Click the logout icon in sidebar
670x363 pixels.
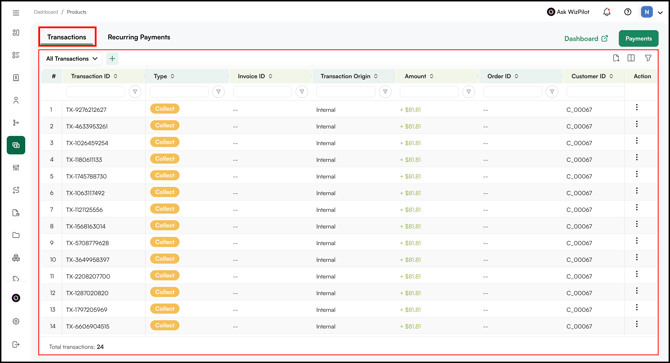[x=16, y=344]
